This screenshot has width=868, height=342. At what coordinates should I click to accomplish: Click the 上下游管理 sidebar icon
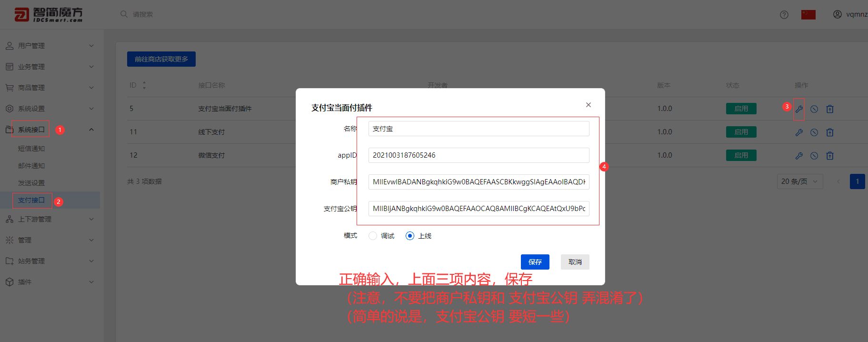tap(10, 219)
